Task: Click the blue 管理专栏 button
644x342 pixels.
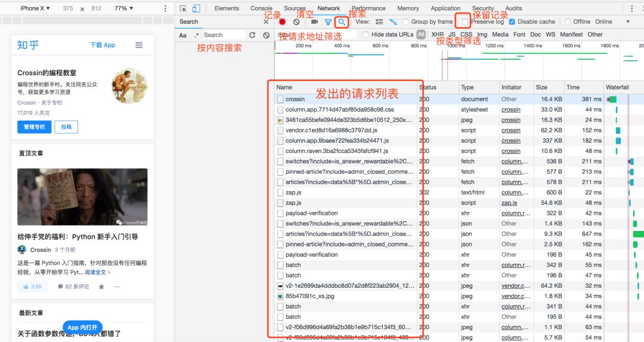Action: pyautogui.click(x=34, y=127)
